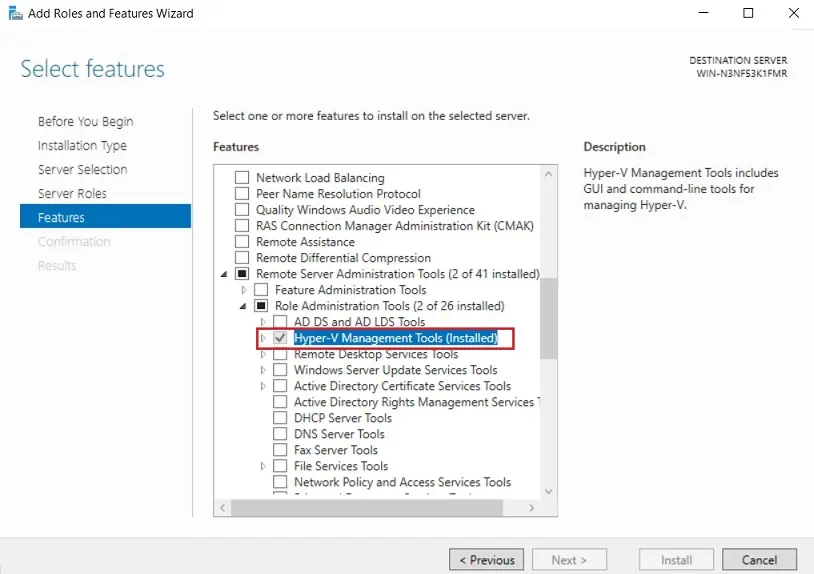Open the Before You Begin page
The width and height of the screenshot is (814, 574).
click(x=85, y=121)
